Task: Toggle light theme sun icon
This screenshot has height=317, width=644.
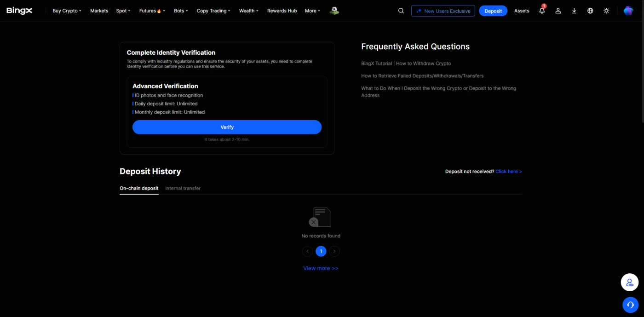Action: (606, 11)
